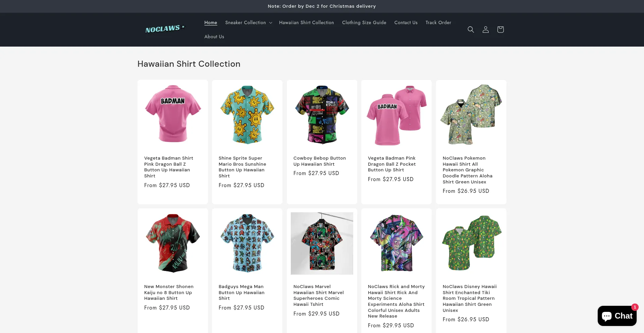The width and height of the screenshot is (644, 333).
Task: Click the Hawaiian Shirt Collection heading
Action: [x=189, y=64]
